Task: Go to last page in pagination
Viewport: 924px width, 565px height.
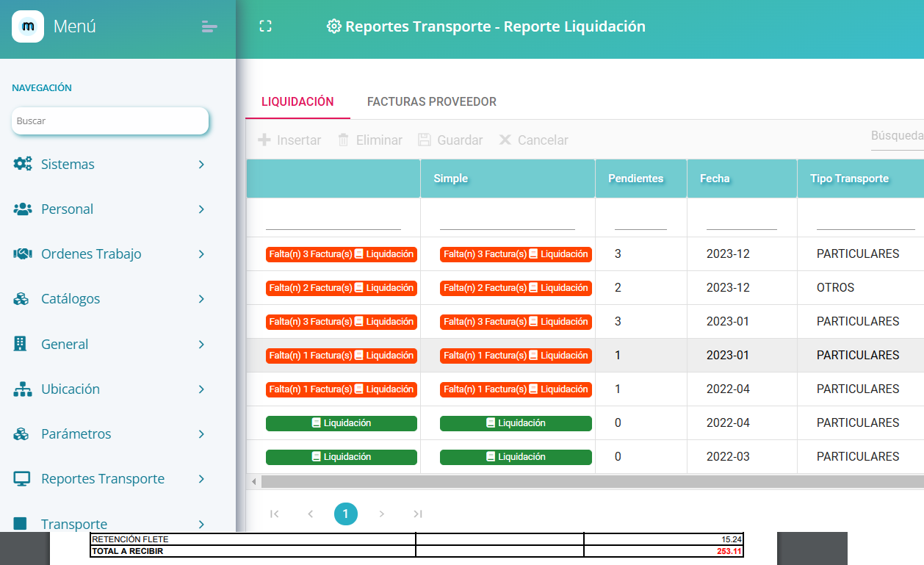Action: pyautogui.click(x=417, y=514)
